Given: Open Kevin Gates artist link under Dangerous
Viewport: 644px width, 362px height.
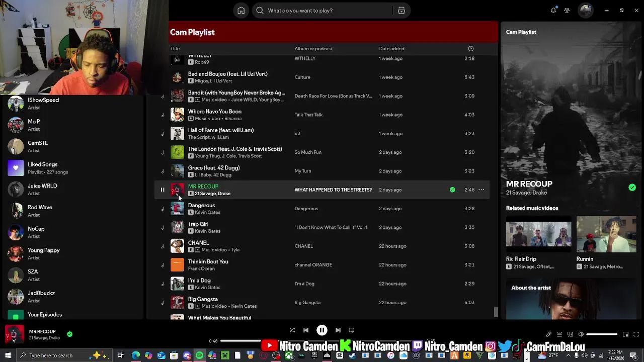Looking at the screenshot, I should [207, 212].
